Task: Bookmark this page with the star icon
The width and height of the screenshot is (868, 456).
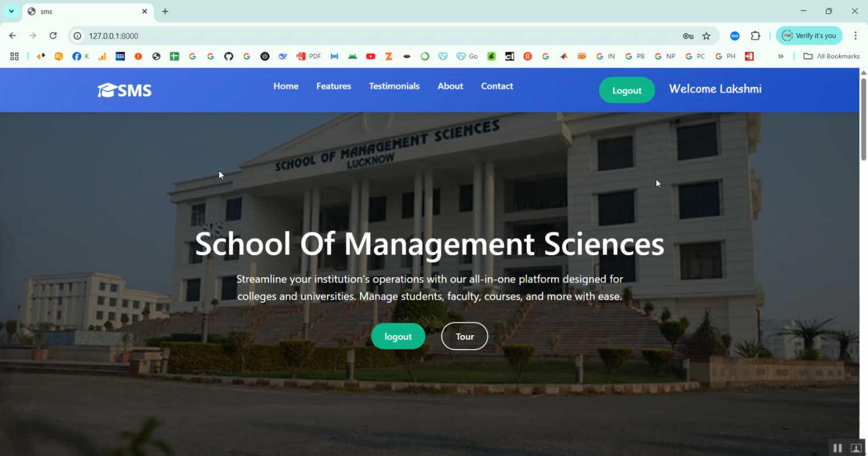Action: pyautogui.click(x=707, y=36)
